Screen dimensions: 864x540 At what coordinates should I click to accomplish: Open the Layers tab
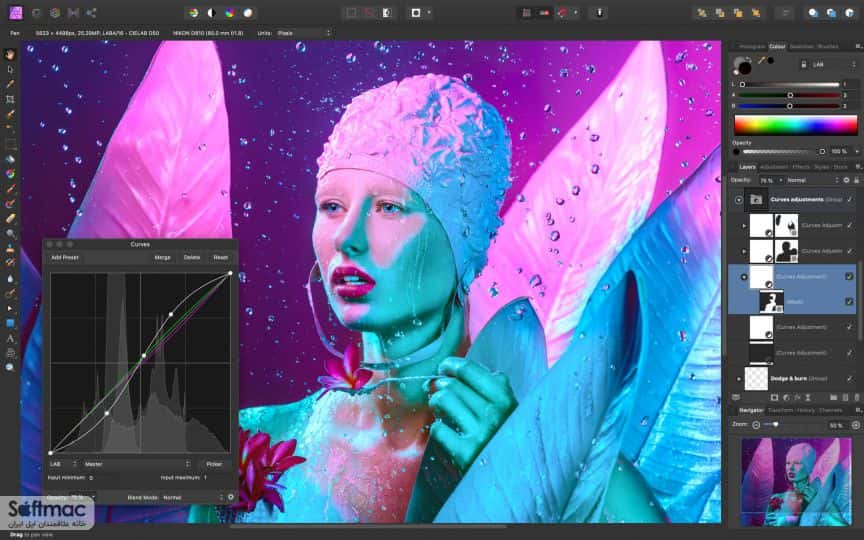pos(747,167)
